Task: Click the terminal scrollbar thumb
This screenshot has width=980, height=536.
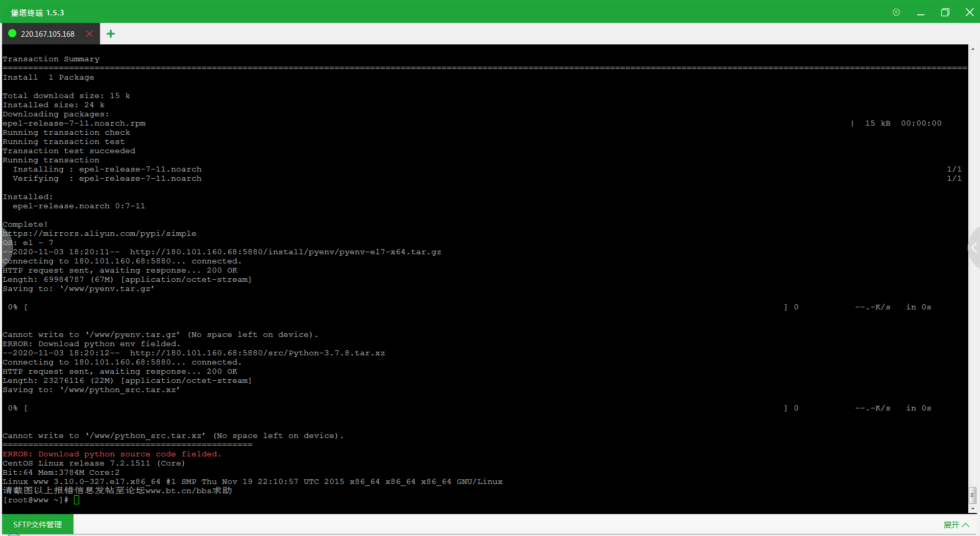Action: click(x=973, y=495)
